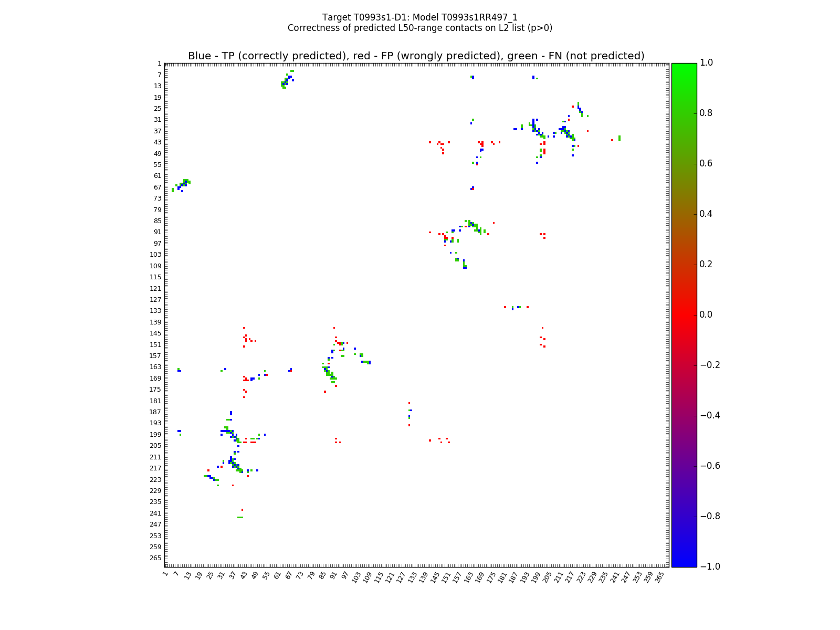Click y-axis tick label 1 at top
The image size is (840, 630).
159,64
